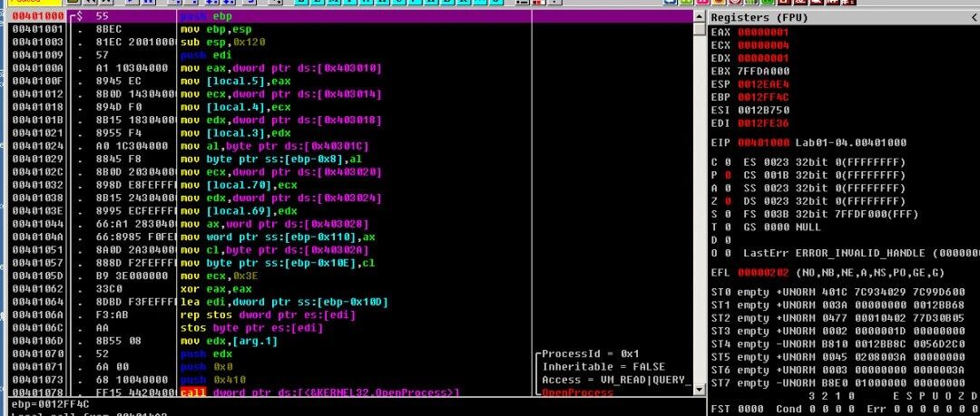Image resolution: width=980 pixels, height=416 pixels.
Task: Select the 'xor eax,eax' instruction
Action: (x=216, y=288)
